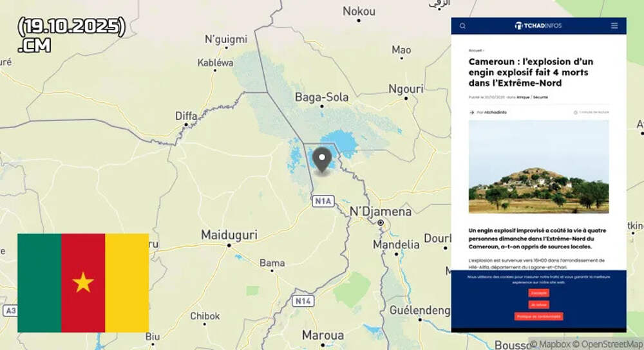
Task: Click the N'Djamena capital city marker
Action: point(381,223)
